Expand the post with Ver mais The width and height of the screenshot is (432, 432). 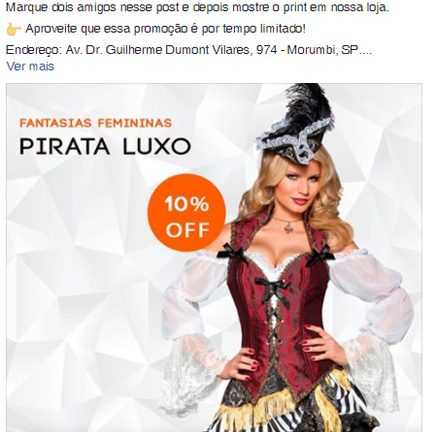pos(30,66)
